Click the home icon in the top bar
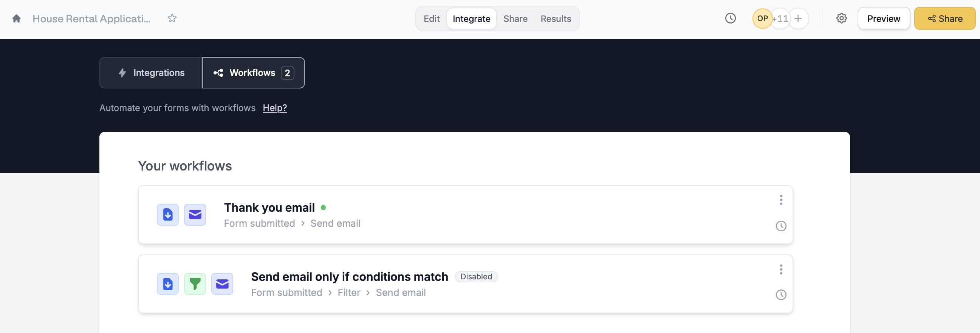Screen dimensions: 980x333 pos(16,18)
